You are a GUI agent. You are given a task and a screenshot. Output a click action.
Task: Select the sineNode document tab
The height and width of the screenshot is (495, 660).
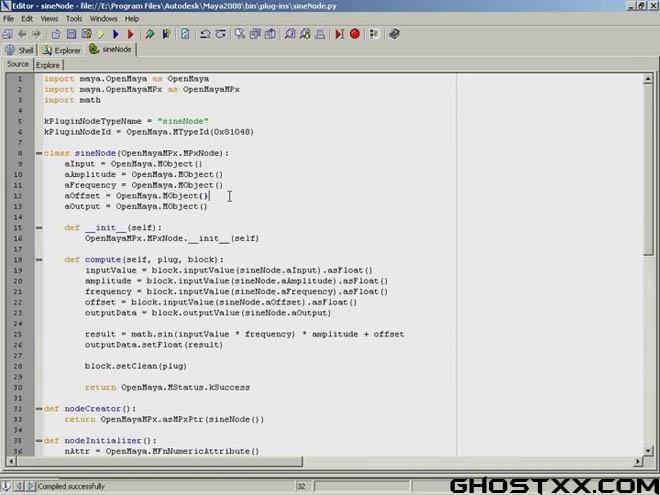111,49
